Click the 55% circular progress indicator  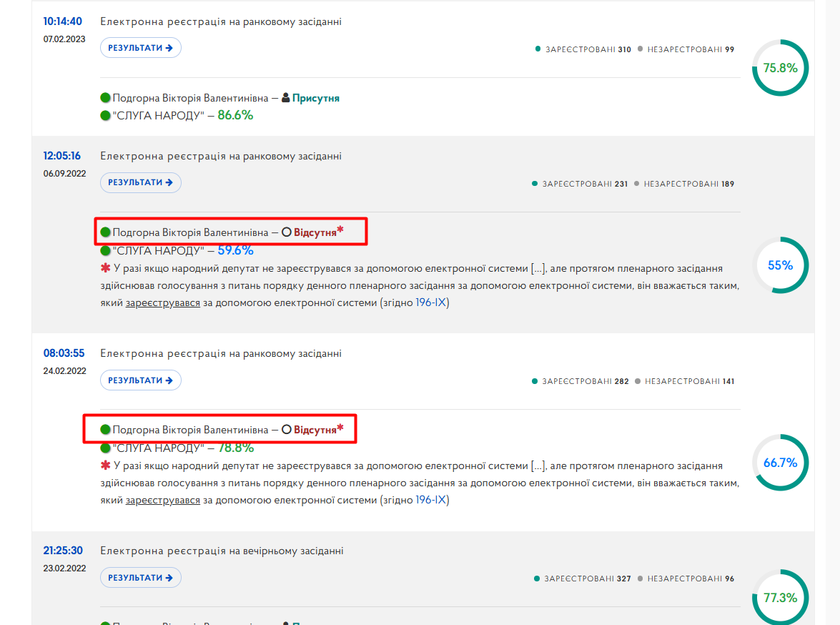coord(780,265)
